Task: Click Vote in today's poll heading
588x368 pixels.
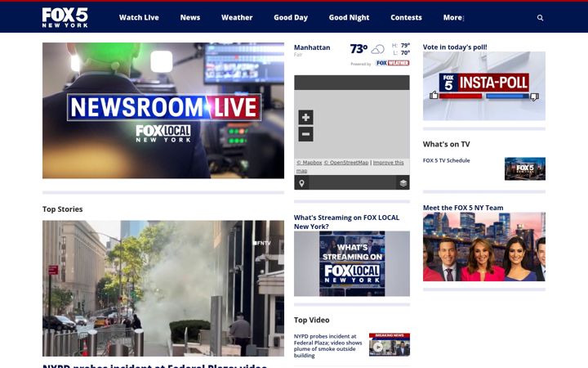Action: point(455,47)
